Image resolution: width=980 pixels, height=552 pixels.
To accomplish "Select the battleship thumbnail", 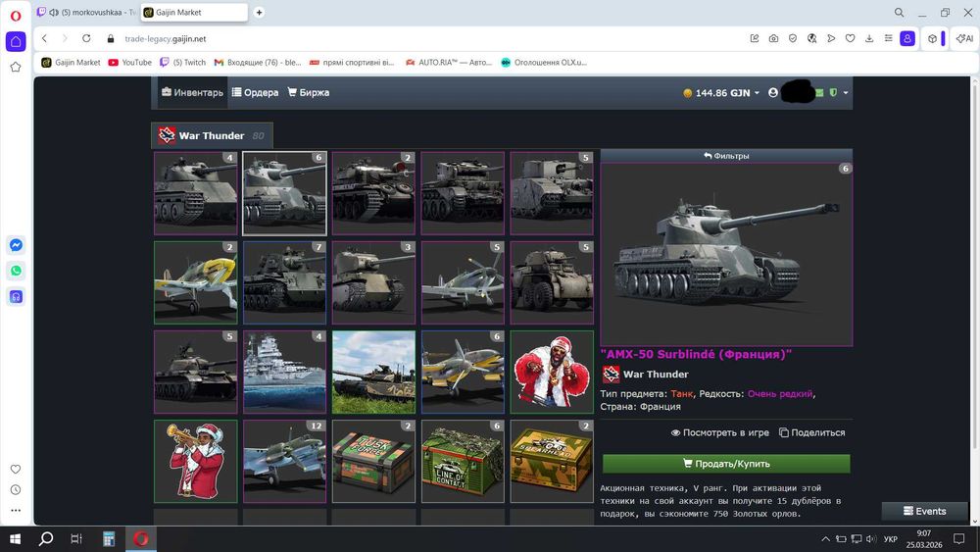I will point(284,372).
